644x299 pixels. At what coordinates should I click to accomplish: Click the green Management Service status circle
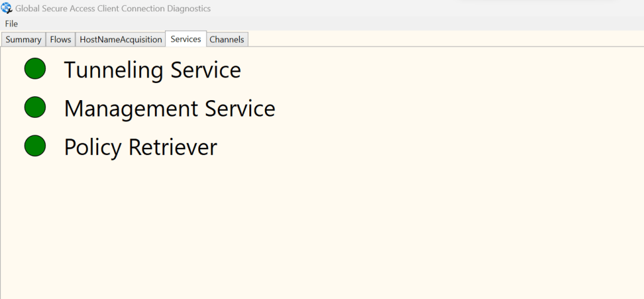click(35, 108)
